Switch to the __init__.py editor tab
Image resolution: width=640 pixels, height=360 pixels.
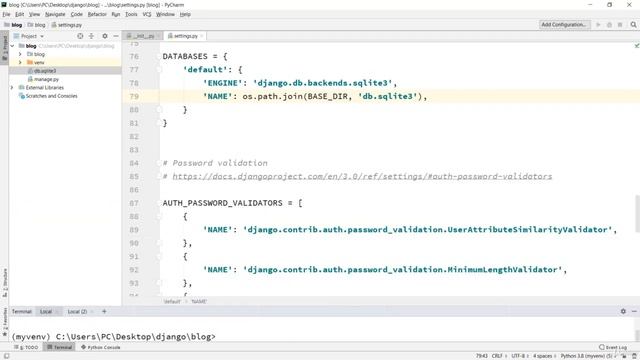143,36
